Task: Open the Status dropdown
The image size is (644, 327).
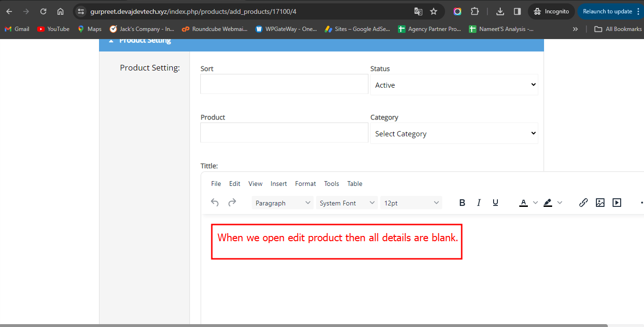Action: [x=454, y=85]
